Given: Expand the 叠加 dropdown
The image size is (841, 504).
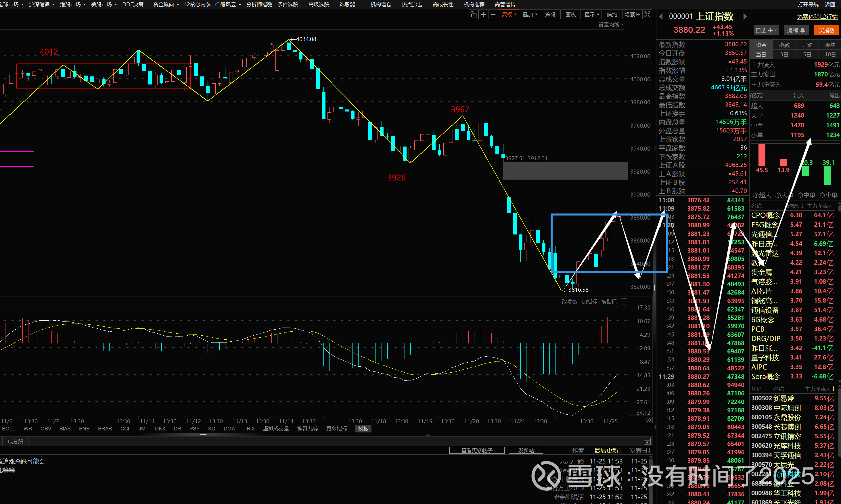Looking at the screenshot, I should point(529,15).
